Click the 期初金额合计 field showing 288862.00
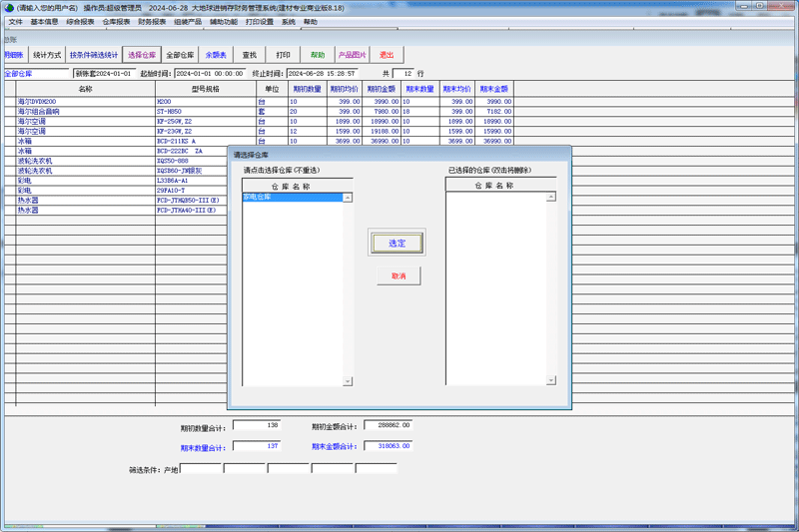The image size is (799, 532). 388,425
